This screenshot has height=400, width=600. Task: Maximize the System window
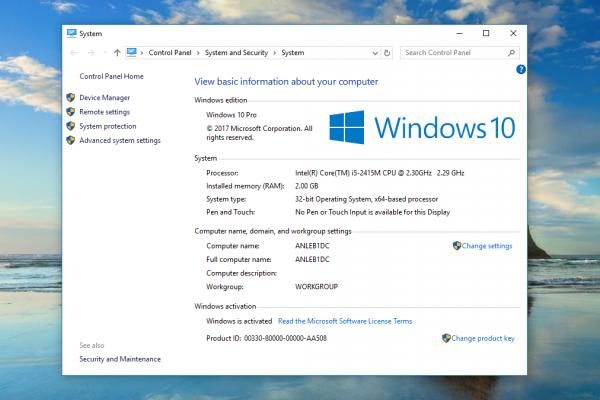[x=486, y=33]
